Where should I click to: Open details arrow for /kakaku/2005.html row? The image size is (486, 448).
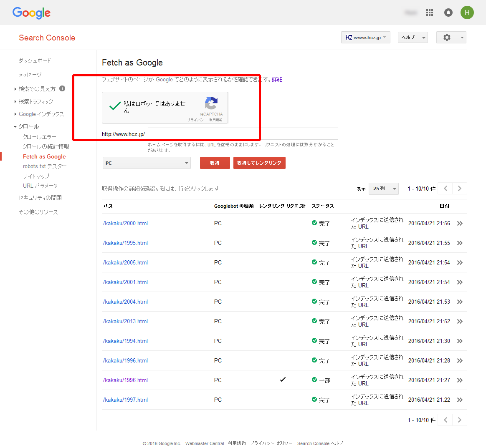460,262
